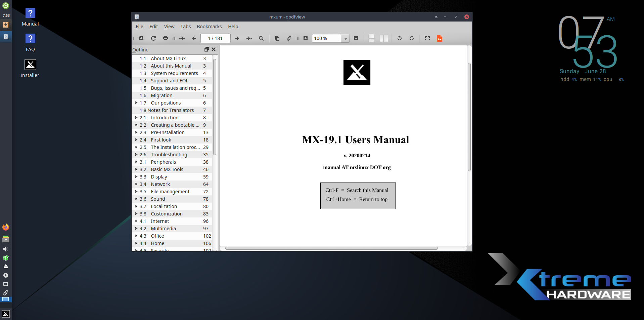Expand the 3.4 Network outline section
644x320 pixels.
pyautogui.click(x=136, y=184)
